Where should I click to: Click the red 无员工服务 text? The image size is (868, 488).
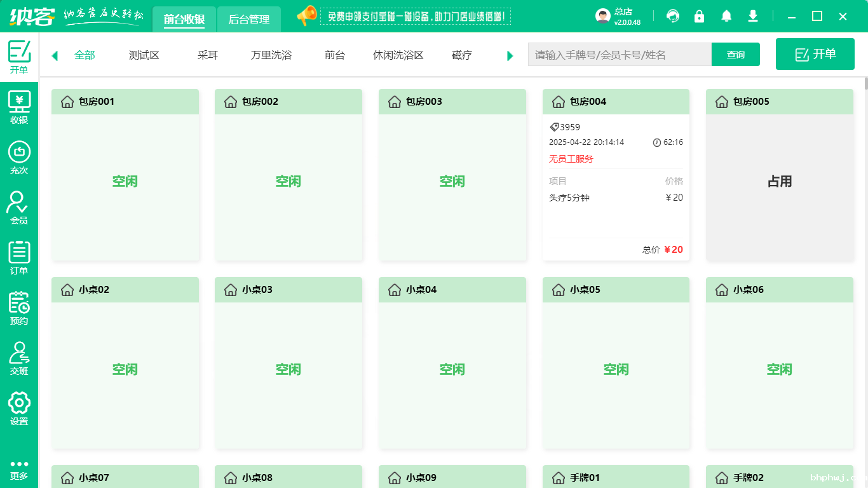click(571, 159)
